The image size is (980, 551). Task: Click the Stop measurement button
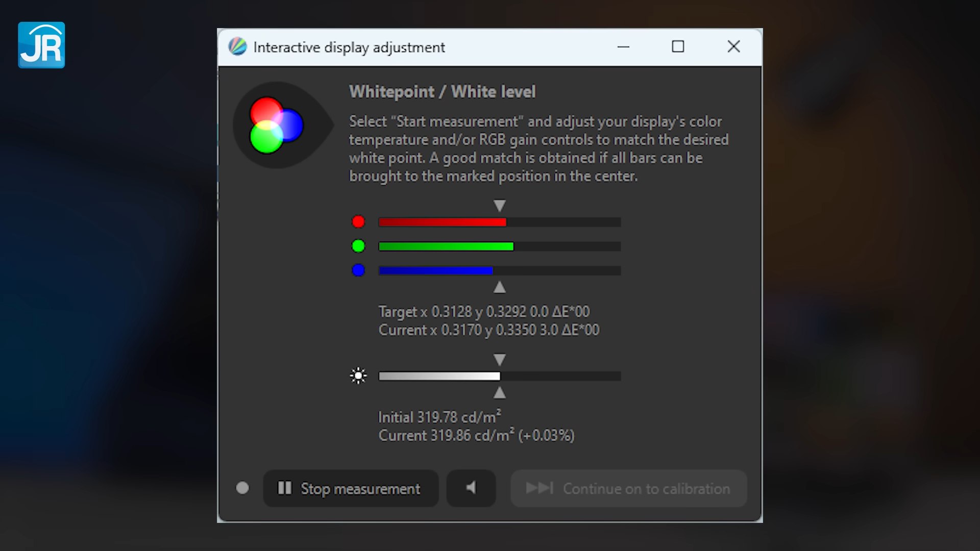[351, 488]
